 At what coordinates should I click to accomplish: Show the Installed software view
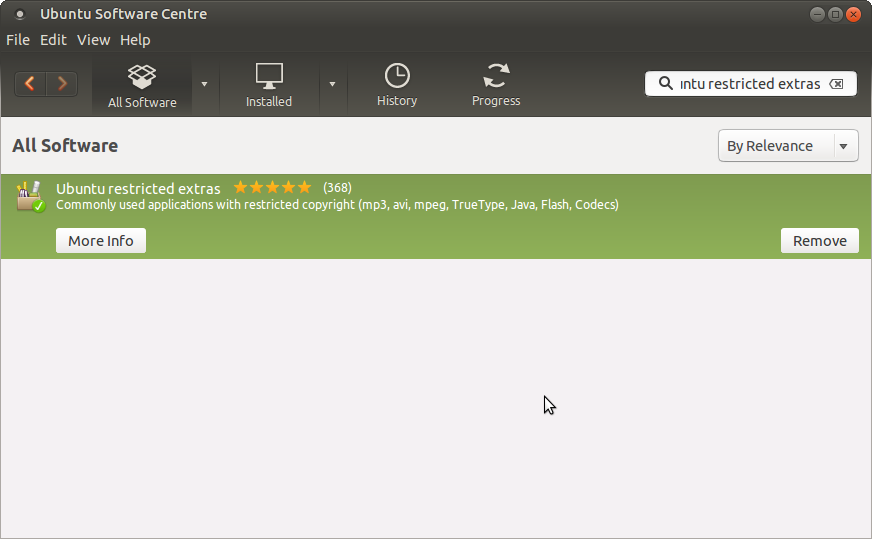click(269, 86)
